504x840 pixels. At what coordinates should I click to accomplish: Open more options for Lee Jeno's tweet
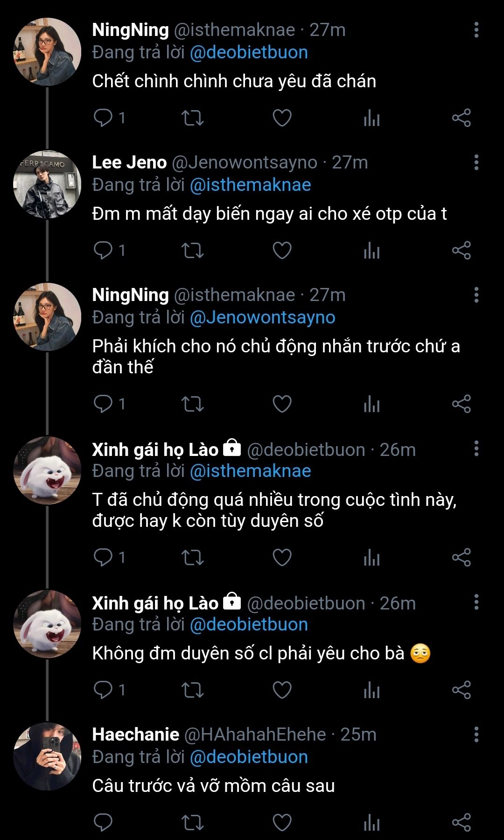click(476, 162)
